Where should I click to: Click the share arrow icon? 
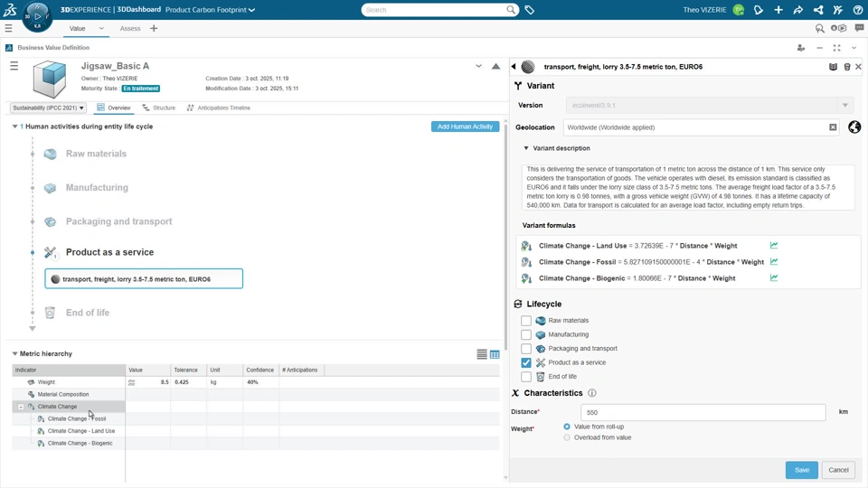798,10
